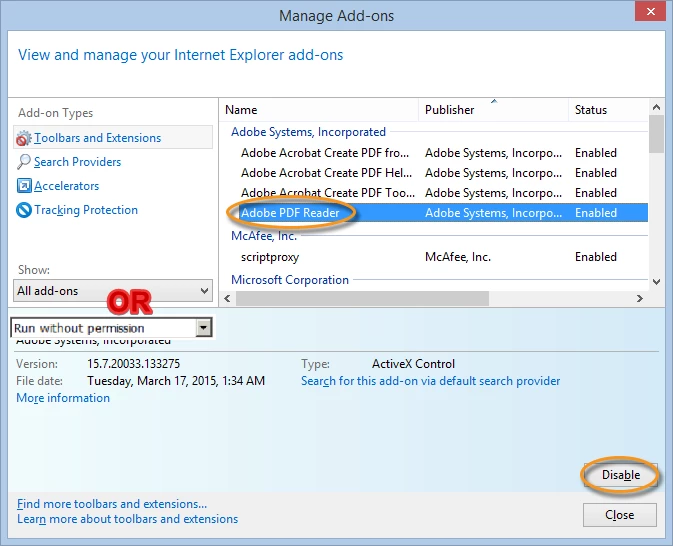Viewport: 673px width, 546px height.
Task: Close the Manage Add-ons window
Action: click(x=651, y=11)
